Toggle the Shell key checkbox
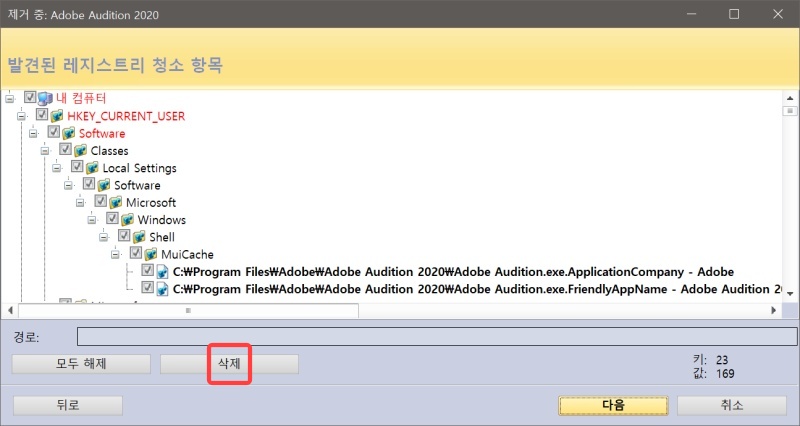This screenshot has width=800, height=426. [124, 236]
